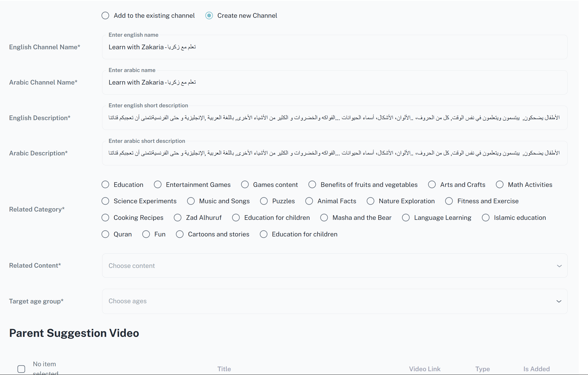The image size is (588, 375).
Task: Choose the Create new Channel radio button
Action: tap(209, 16)
